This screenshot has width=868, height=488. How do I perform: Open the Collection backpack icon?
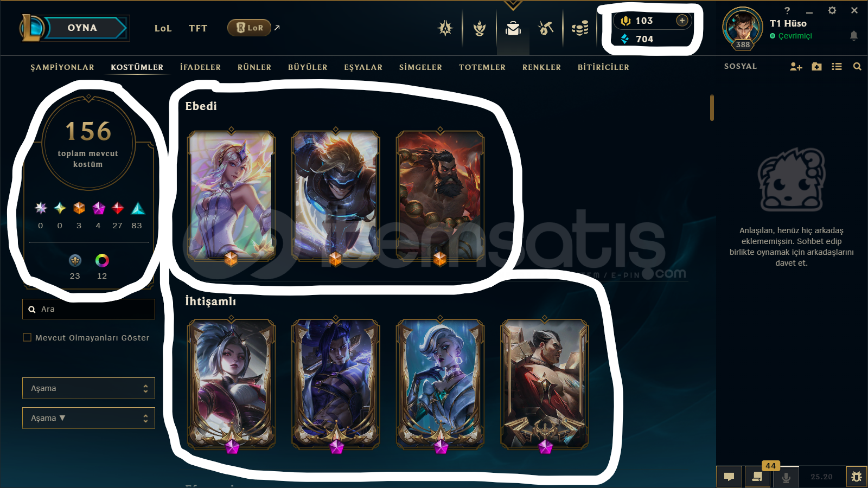coord(513,28)
